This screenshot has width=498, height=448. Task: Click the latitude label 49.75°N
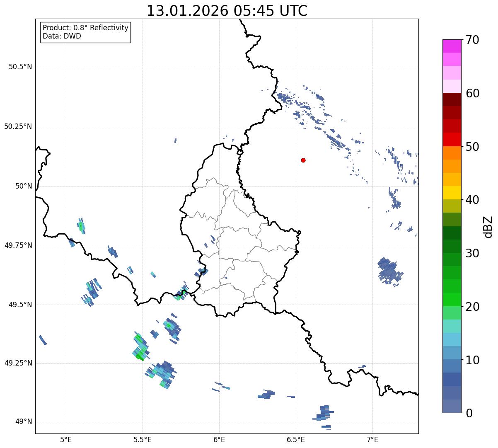[18, 245]
